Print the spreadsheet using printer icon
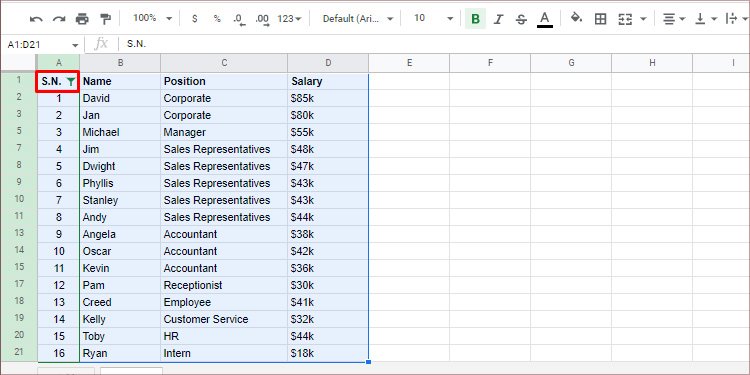 coord(82,19)
